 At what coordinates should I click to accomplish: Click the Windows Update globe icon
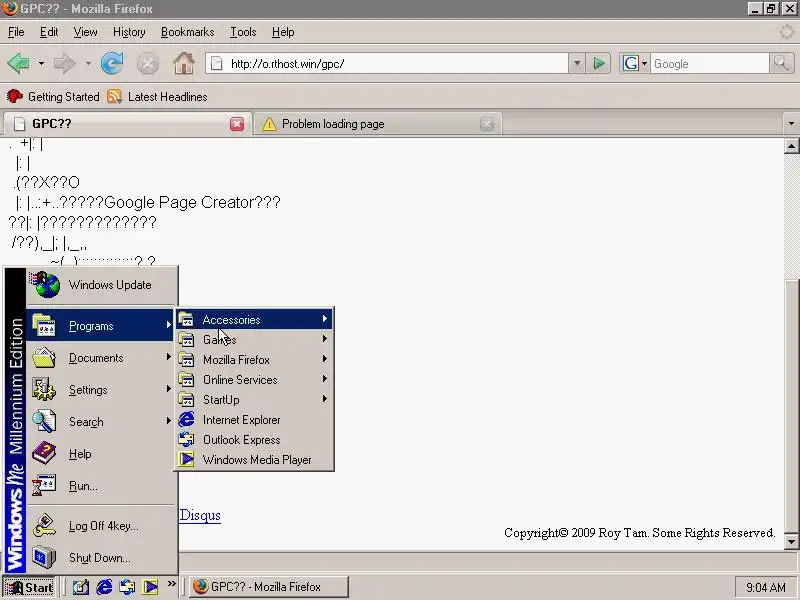click(45, 285)
